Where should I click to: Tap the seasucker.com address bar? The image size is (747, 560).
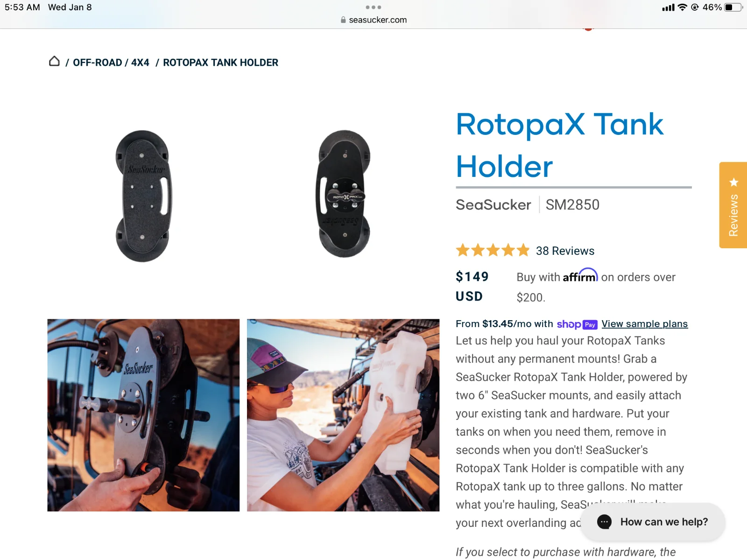pos(373,20)
